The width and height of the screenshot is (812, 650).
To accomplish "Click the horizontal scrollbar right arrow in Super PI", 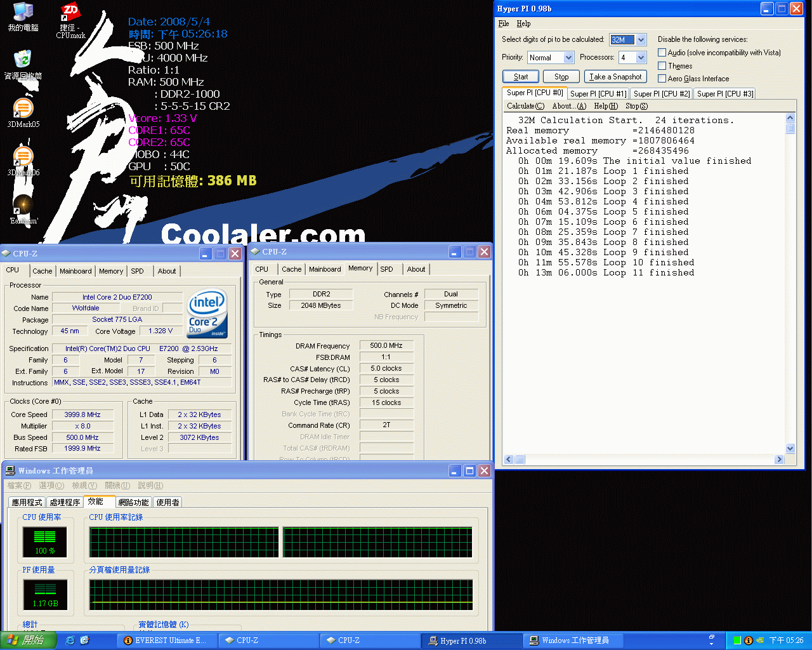I will [x=780, y=459].
